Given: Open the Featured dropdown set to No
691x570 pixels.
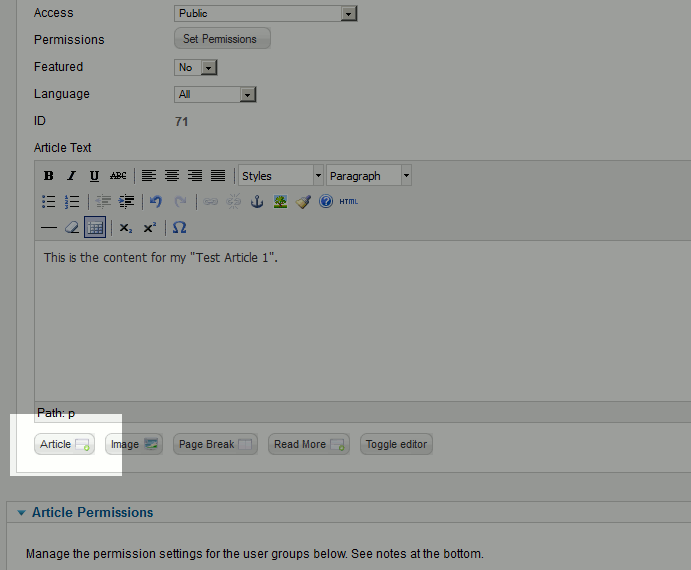Looking at the screenshot, I should pos(196,67).
